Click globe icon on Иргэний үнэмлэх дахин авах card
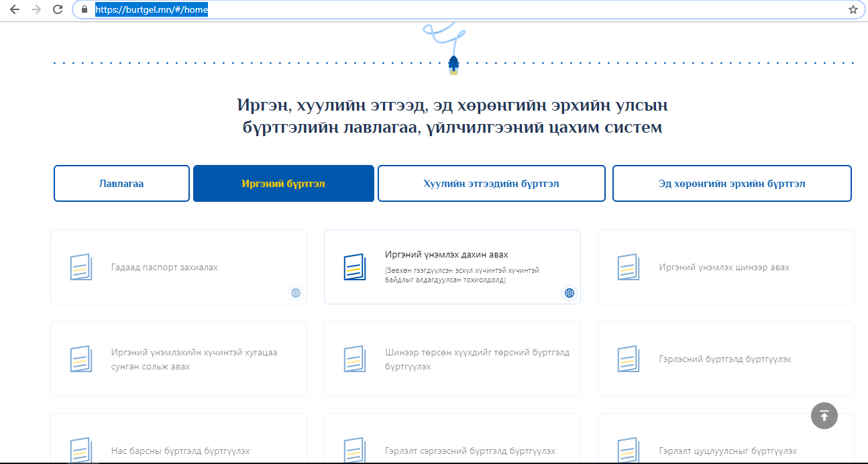 click(x=569, y=292)
